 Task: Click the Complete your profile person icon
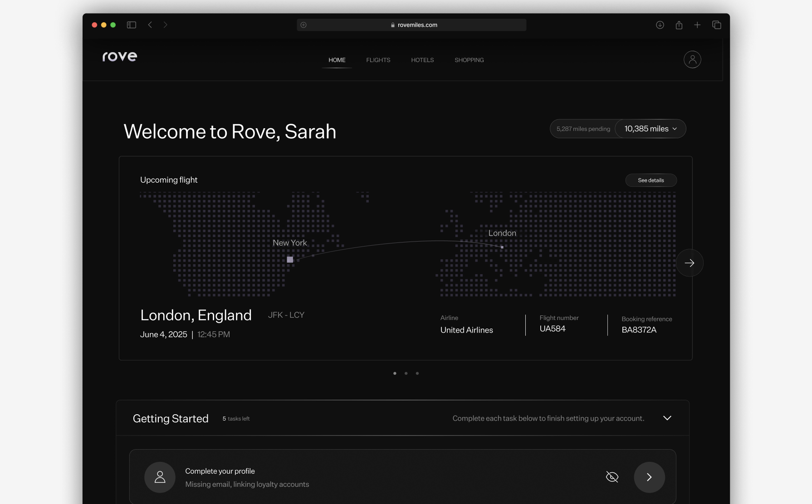tap(160, 477)
